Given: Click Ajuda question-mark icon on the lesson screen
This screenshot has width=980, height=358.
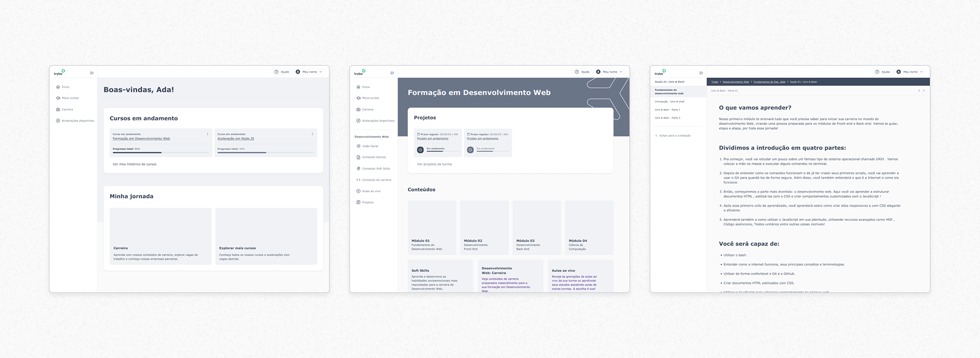Looking at the screenshot, I should coord(877,72).
